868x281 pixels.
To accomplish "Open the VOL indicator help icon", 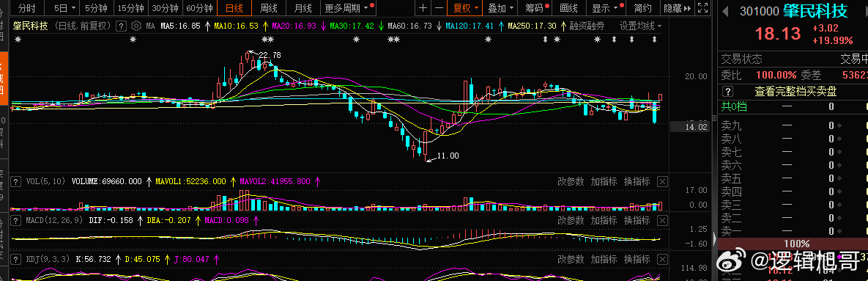I will [15, 181].
